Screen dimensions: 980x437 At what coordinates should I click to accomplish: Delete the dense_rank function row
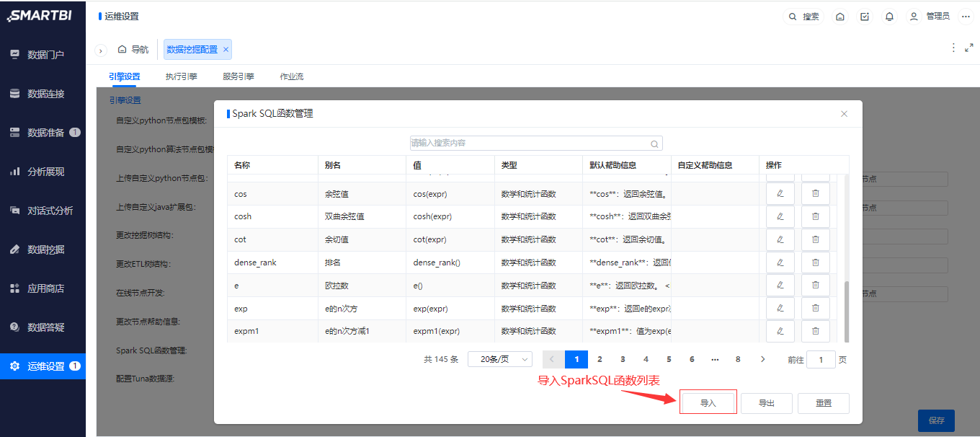tap(816, 262)
